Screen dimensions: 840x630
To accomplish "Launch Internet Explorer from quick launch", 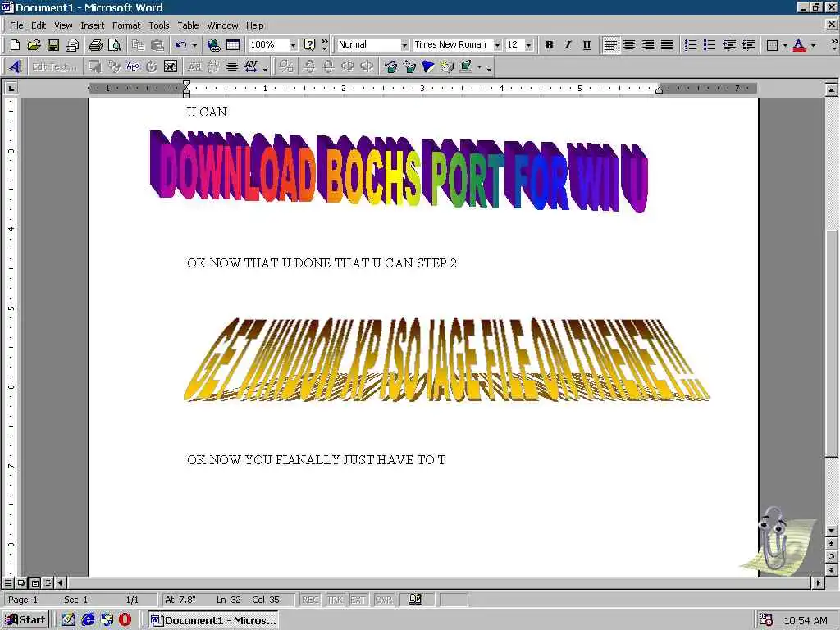I will (x=88, y=620).
